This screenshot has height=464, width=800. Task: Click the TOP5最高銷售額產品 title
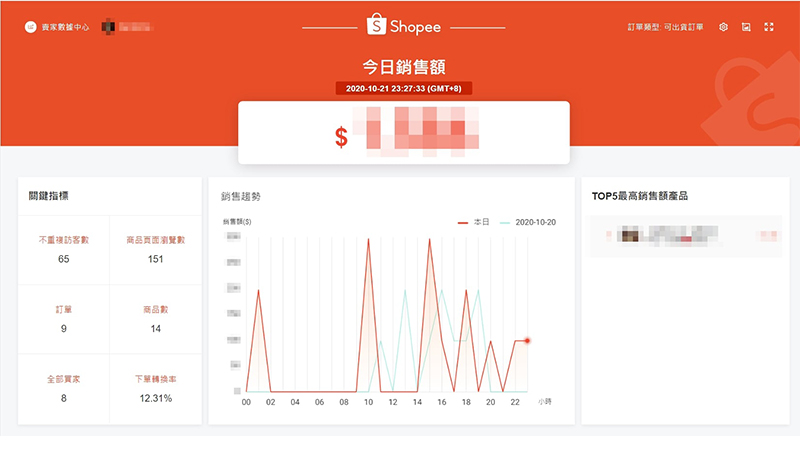point(640,196)
